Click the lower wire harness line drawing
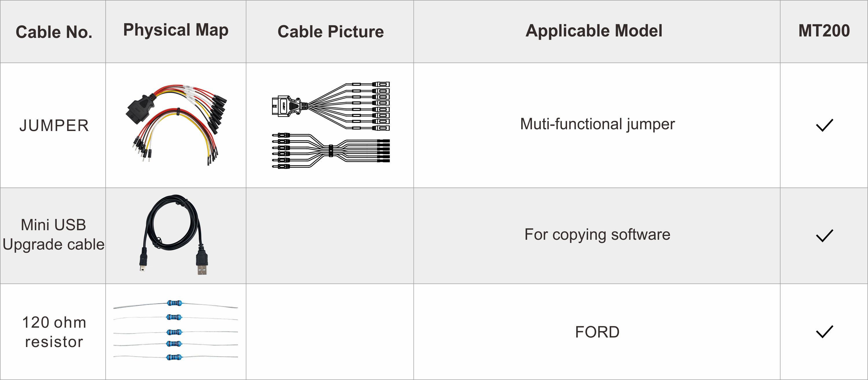Image resolution: width=868 pixels, height=380 pixels. [x=331, y=151]
